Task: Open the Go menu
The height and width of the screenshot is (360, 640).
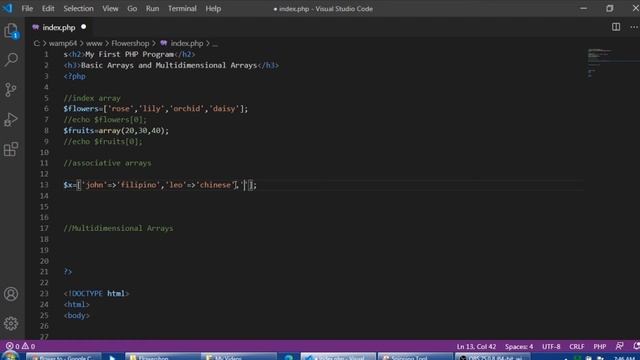Action: tap(132, 9)
